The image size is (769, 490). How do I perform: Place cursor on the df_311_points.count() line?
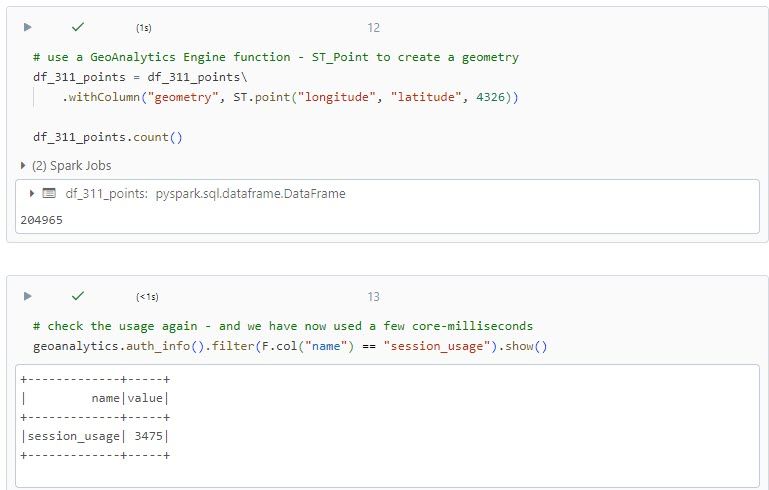coord(107,137)
